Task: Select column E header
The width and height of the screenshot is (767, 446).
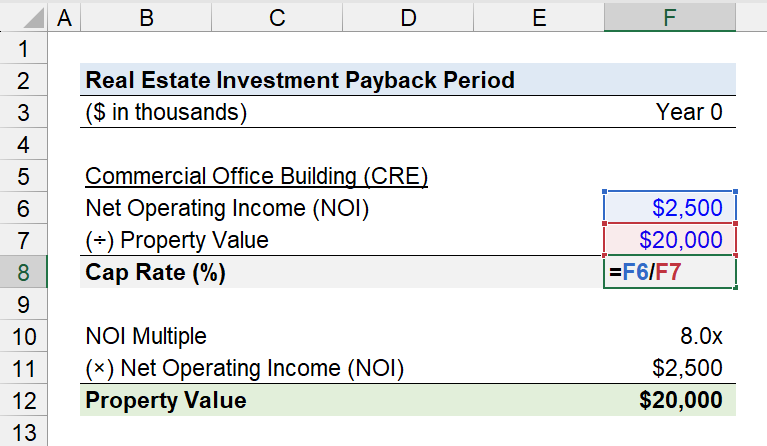Action: [x=539, y=18]
